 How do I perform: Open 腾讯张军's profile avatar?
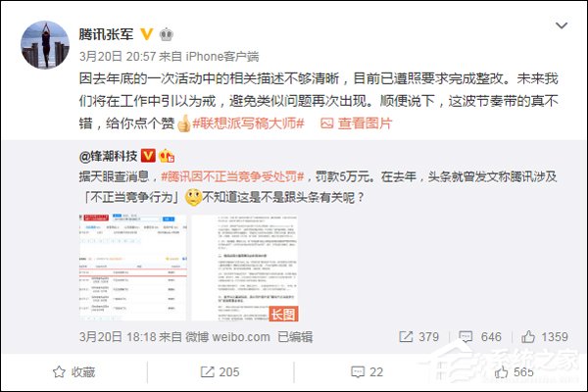tap(45, 45)
